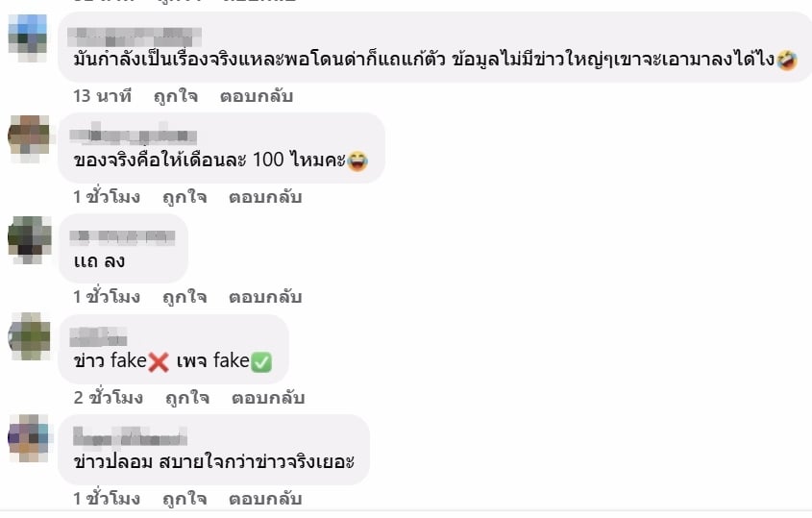Open avatar beside 'ข่าวปลอม สบายใจ' comment
This screenshot has width=812, height=518.
click(x=29, y=437)
